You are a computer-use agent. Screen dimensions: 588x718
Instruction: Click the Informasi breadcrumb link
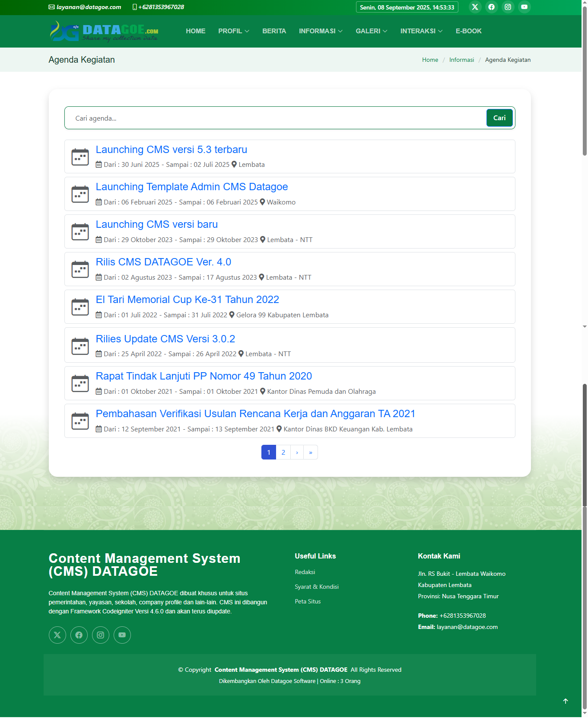[461, 60]
